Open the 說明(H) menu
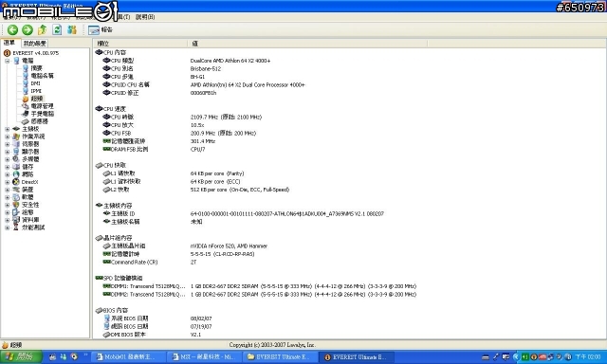The image size is (607, 364). point(145,17)
